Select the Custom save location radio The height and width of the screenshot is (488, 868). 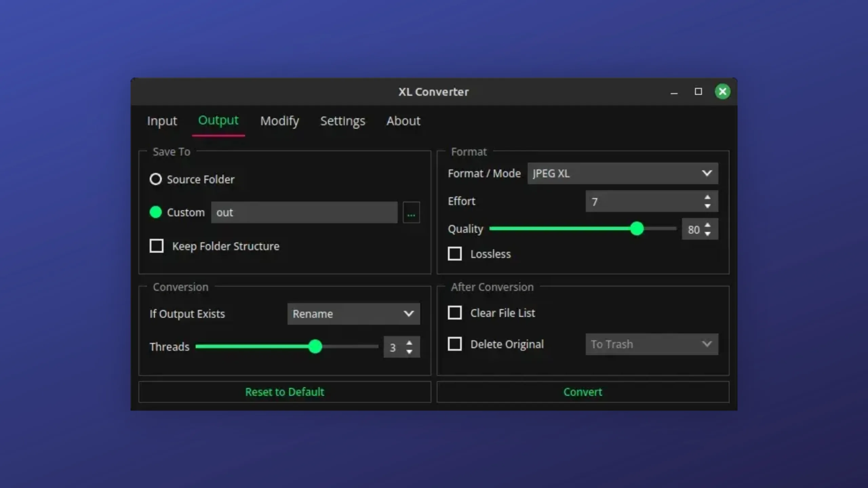tap(156, 212)
